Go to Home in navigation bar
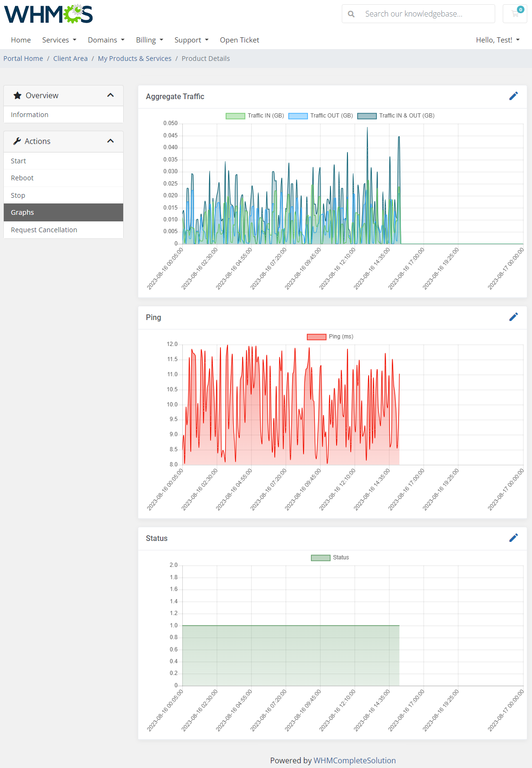 point(21,40)
